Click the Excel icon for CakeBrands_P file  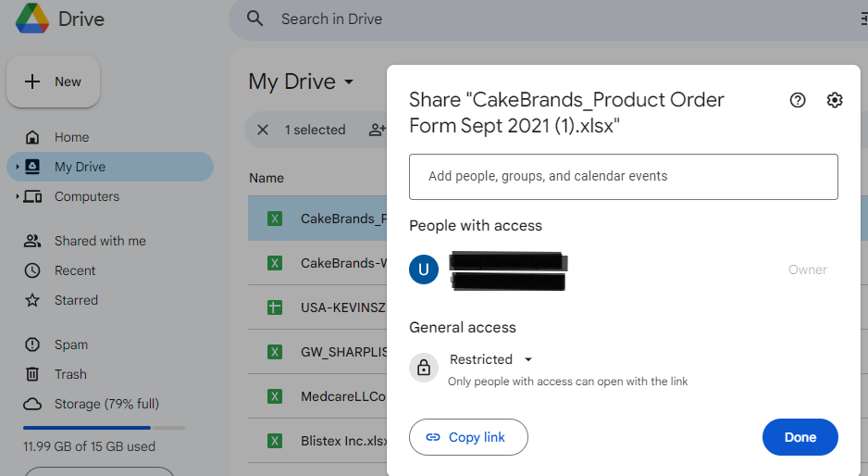pyautogui.click(x=275, y=219)
